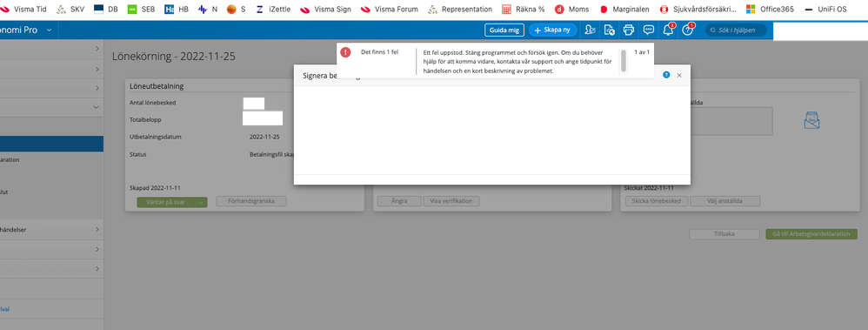The height and width of the screenshot is (330, 868).
Task: Click the blue help icon in Signera dialog
Action: pos(666,74)
